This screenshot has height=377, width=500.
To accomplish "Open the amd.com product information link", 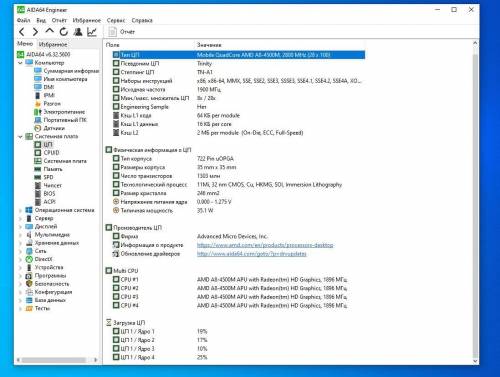I will click(265, 245).
